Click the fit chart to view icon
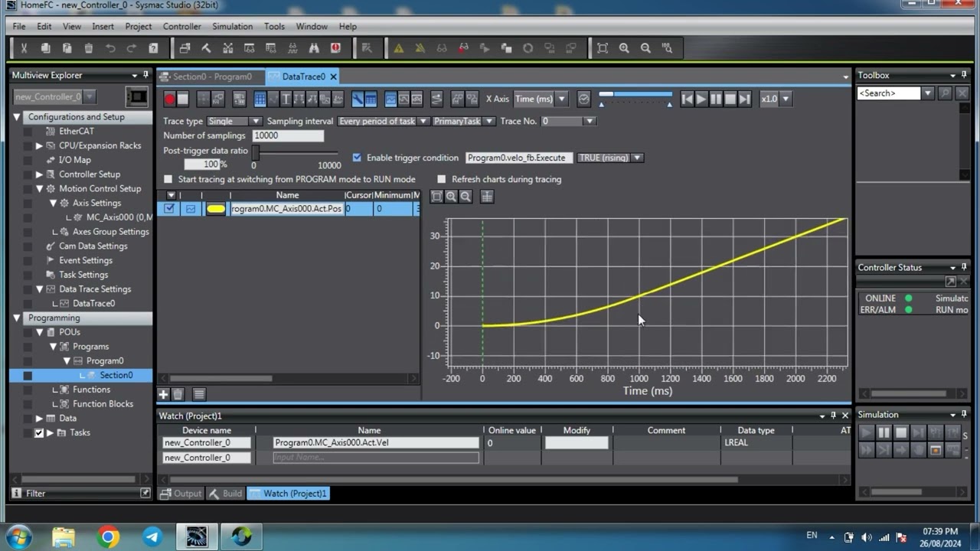980x551 pixels. (436, 197)
